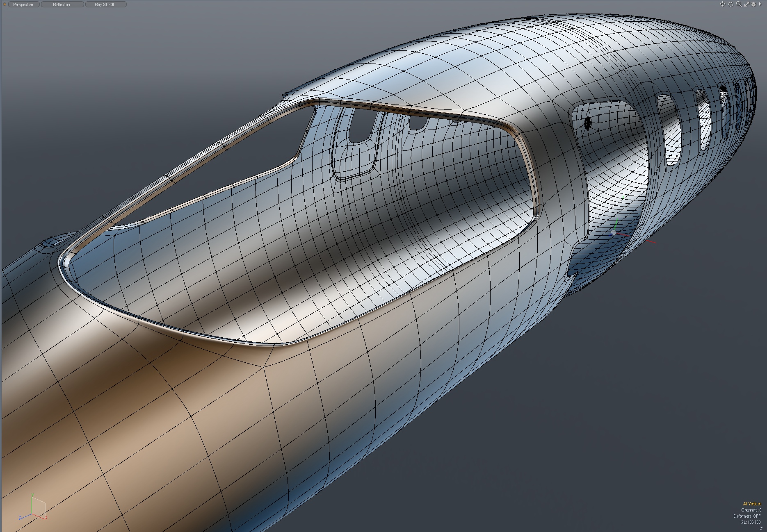Click the orange viewport indicator dot

pyautogui.click(x=5, y=5)
